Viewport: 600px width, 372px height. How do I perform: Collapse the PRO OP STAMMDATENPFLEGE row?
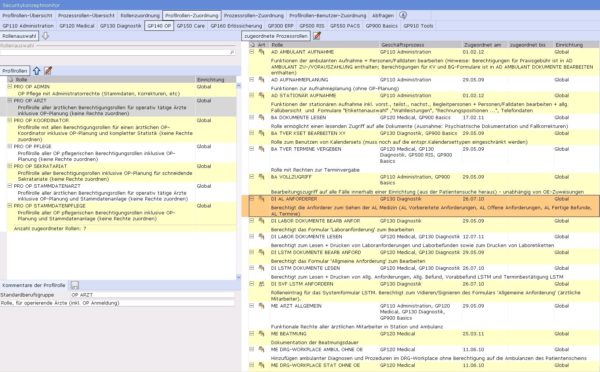point(10,206)
